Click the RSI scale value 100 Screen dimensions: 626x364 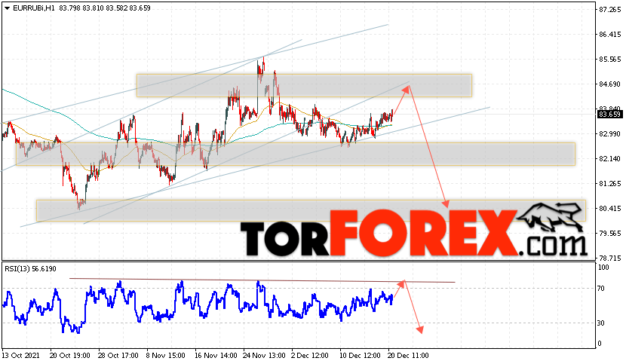[x=603, y=268]
